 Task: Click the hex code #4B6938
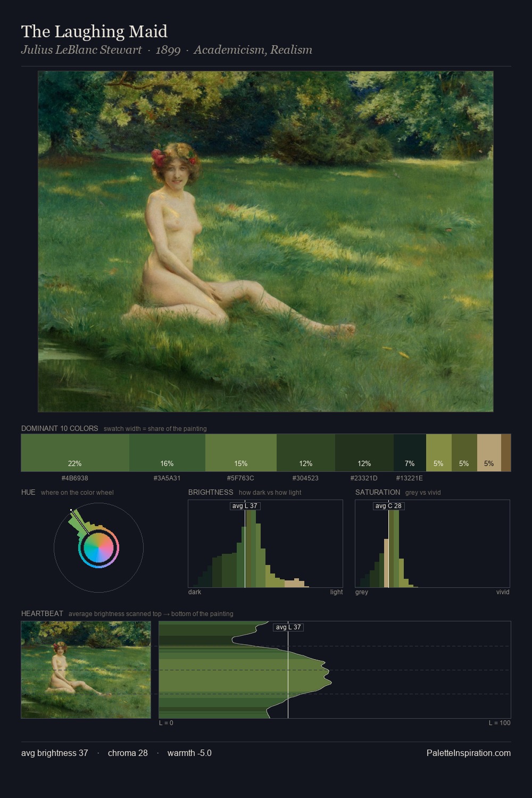75,478
